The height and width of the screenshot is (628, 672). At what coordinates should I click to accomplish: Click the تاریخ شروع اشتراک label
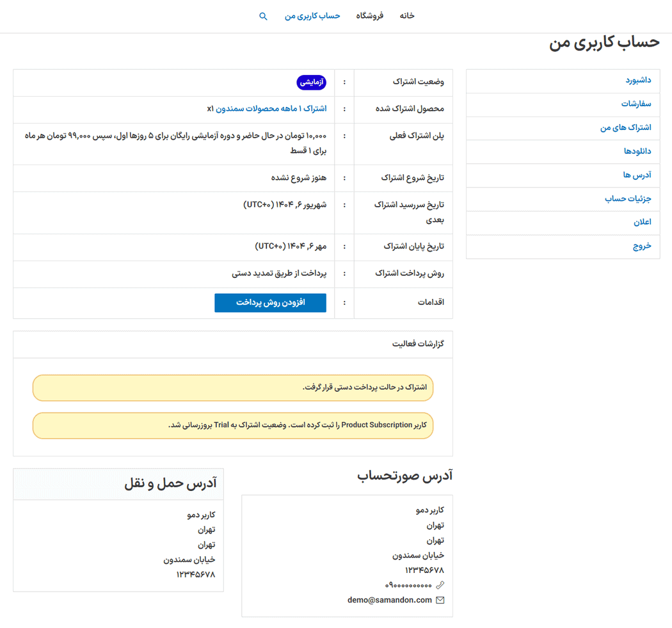(x=412, y=177)
